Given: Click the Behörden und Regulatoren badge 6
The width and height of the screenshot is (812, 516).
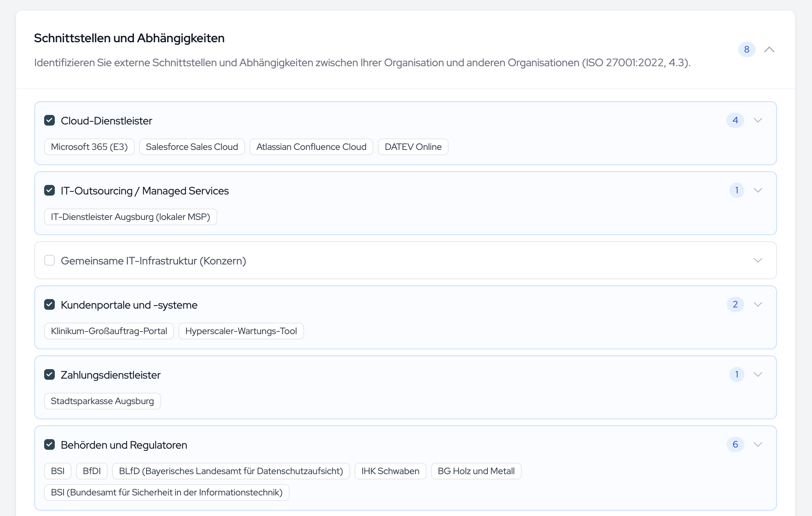Looking at the screenshot, I should (x=735, y=444).
